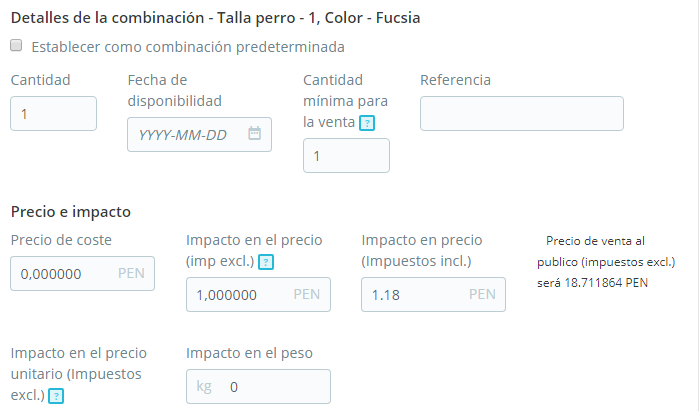The width and height of the screenshot is (699, 411).
Task: Click the Fecha de disponibilidad date field
Action: (188, 134)
